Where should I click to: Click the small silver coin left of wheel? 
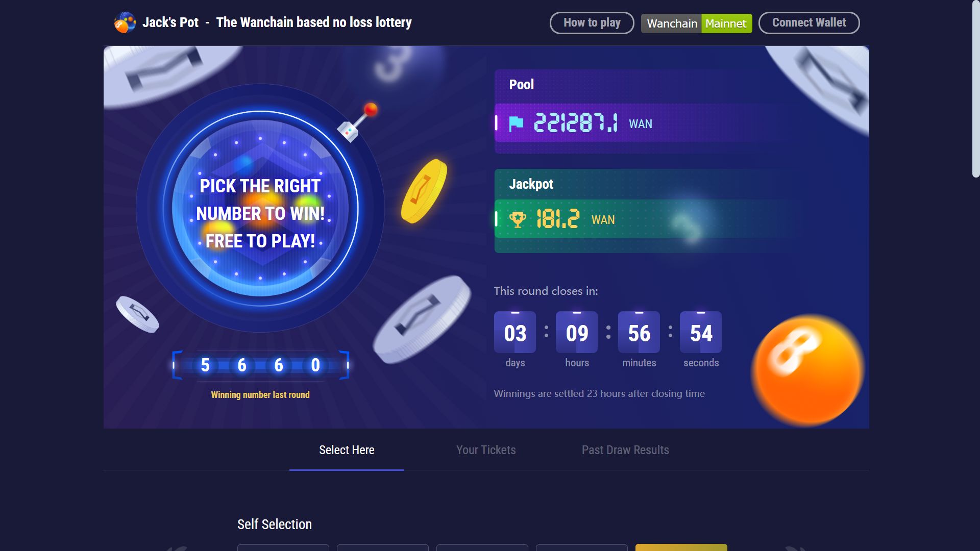[x=137, y=314]
